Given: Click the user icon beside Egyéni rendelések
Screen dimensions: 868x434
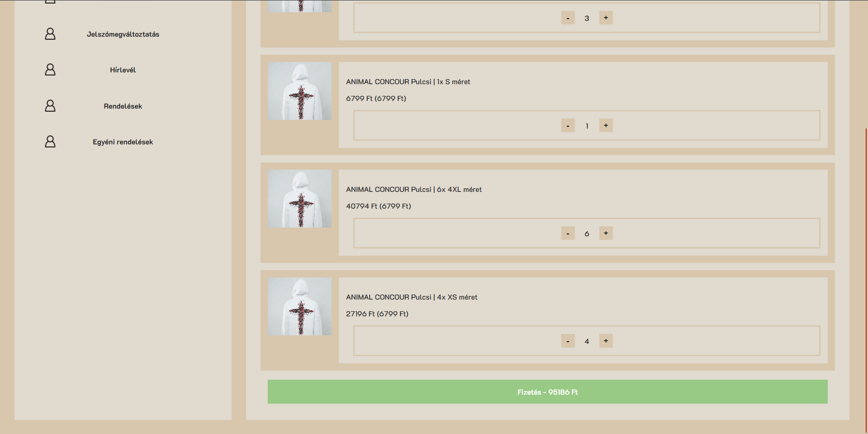Looking at the screenshot, I should (50, 142).
